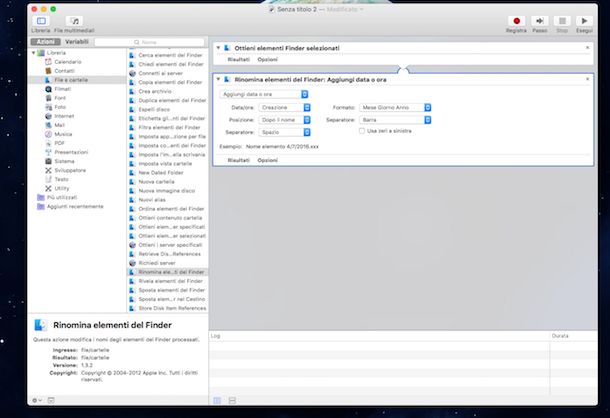This screenshot has width=610, height=418.
Task: Select Internet category
Action: tap(64, 116)
